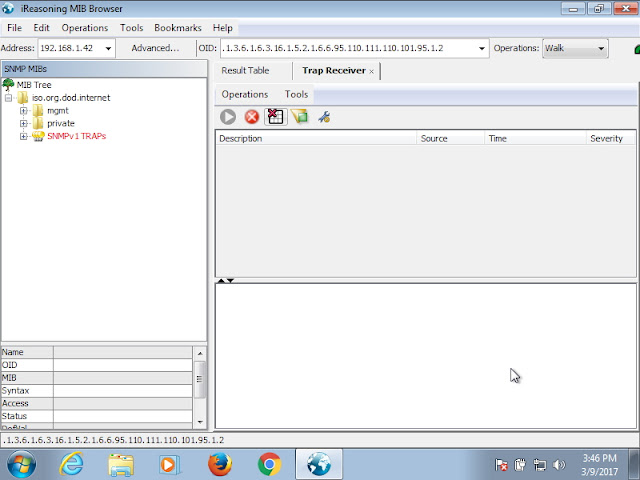
Task: Click the Syntax property row
Action: coord(97,391)
